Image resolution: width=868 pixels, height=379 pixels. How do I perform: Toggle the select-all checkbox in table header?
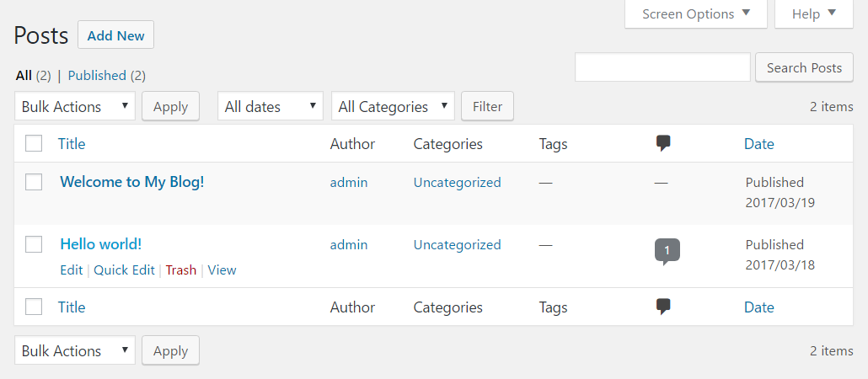[34, 143]
